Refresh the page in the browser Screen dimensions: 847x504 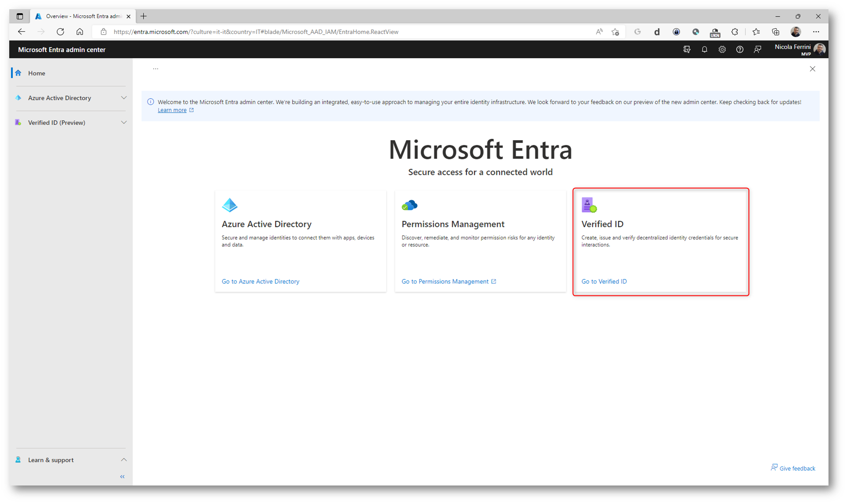(60, 32)
